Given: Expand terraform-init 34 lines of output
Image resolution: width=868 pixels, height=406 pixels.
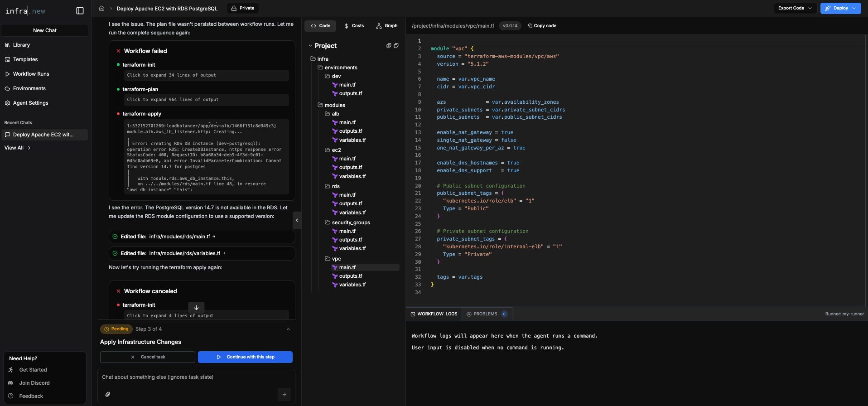Looking at the screenshot, I should tap(207, 75).
